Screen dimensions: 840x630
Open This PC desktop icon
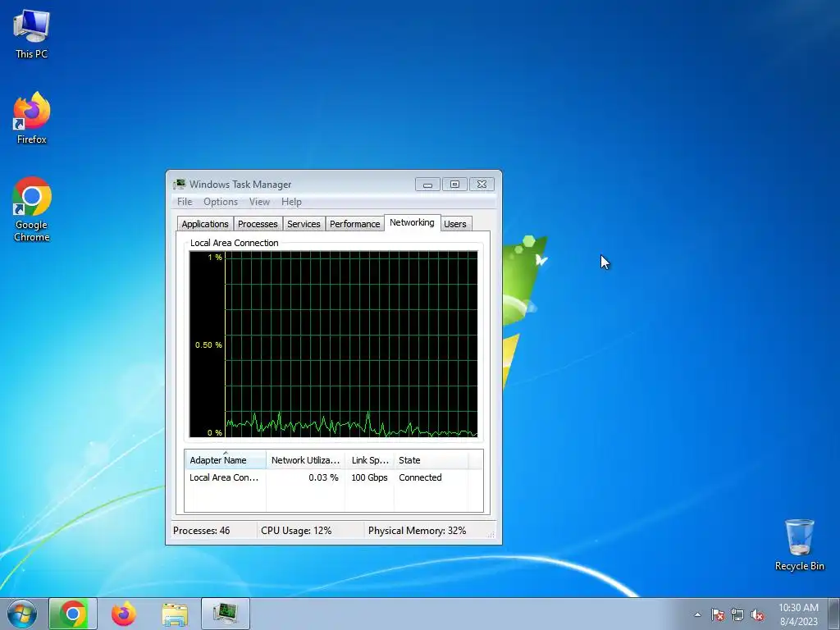[32, 34]
